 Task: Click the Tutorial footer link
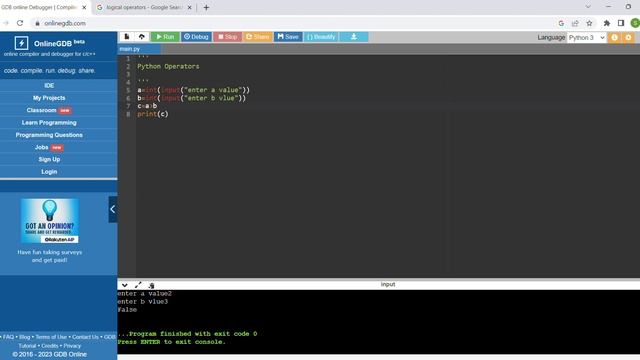[x=27, y=346]
